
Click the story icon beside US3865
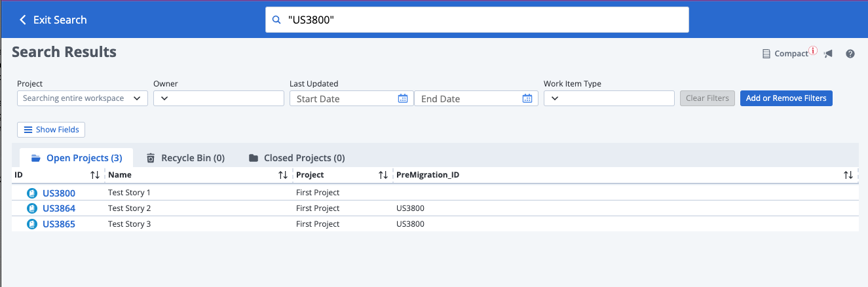pyautogui.click(x=32, y=224)
